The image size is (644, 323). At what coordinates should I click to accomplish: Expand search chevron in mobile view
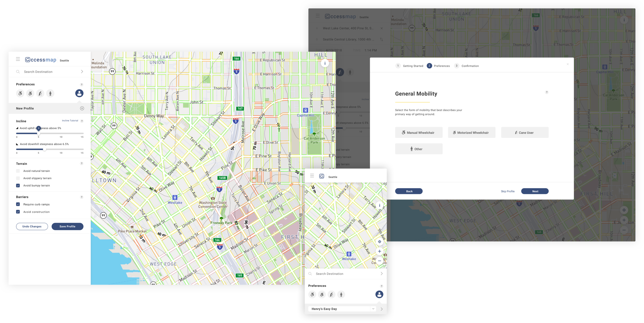click(x=382, y=274)
